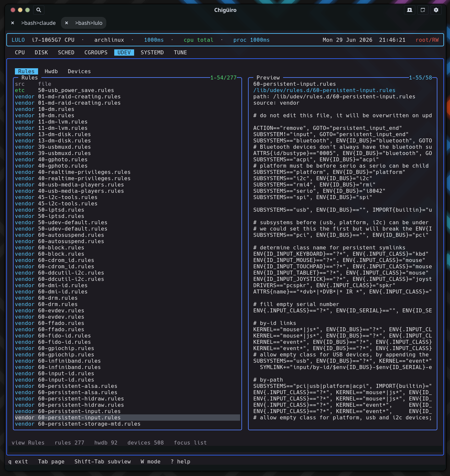The image size is (450, 476).
Task: Add a new tab with the tab-plus icon
Action: 410,10
